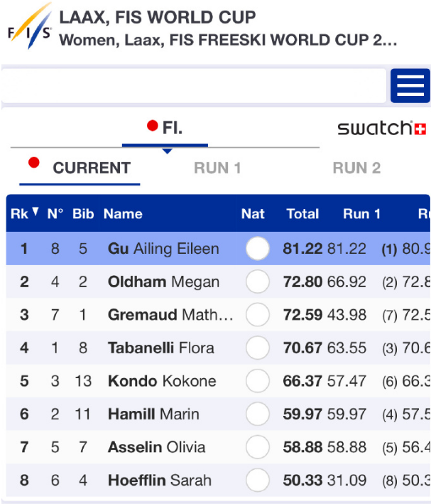Select the CURRENT tab

coord(91,168)
